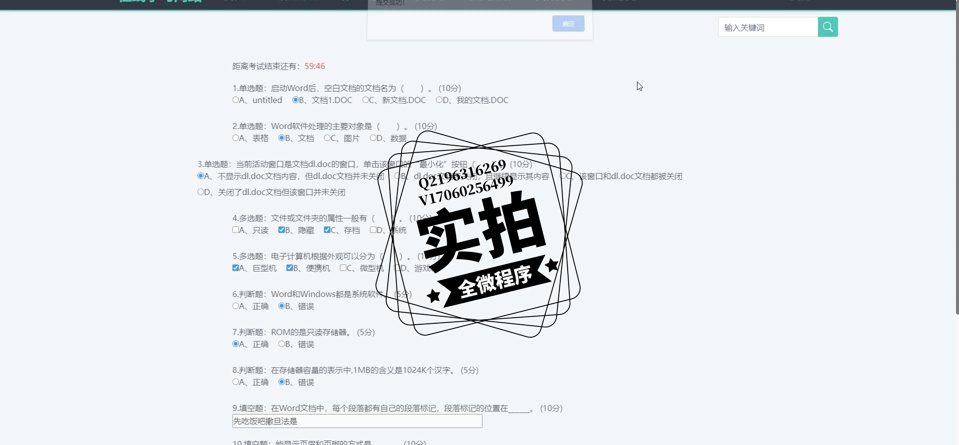Select 正确 for question 8 about 1MB

pyautogui.click(x=236, y=382)
